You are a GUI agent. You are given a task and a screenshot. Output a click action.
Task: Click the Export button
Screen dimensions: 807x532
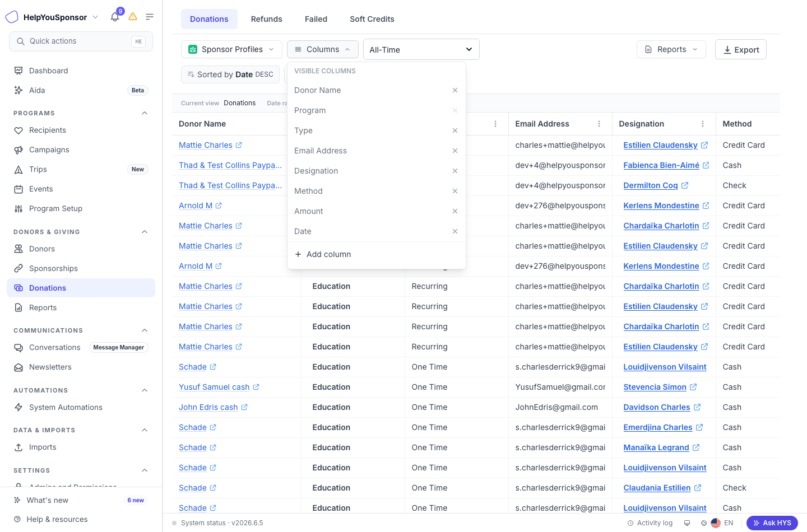coord(741,49)
